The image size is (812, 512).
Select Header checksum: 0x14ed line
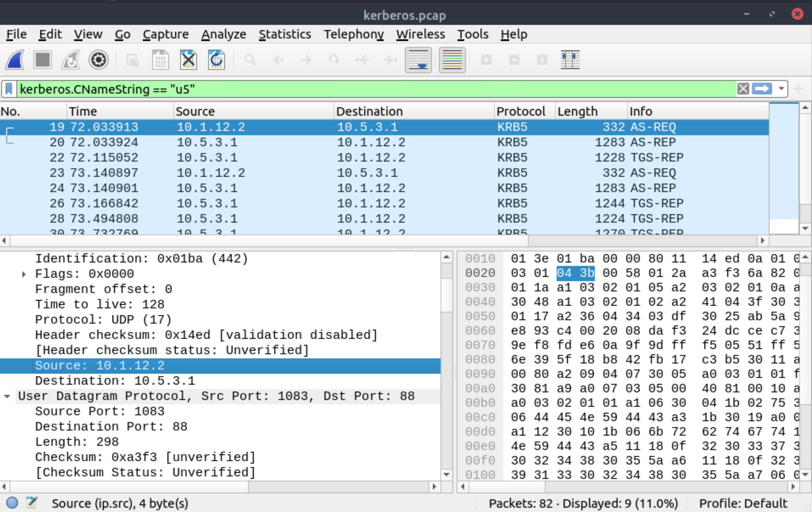click(220, 335)
